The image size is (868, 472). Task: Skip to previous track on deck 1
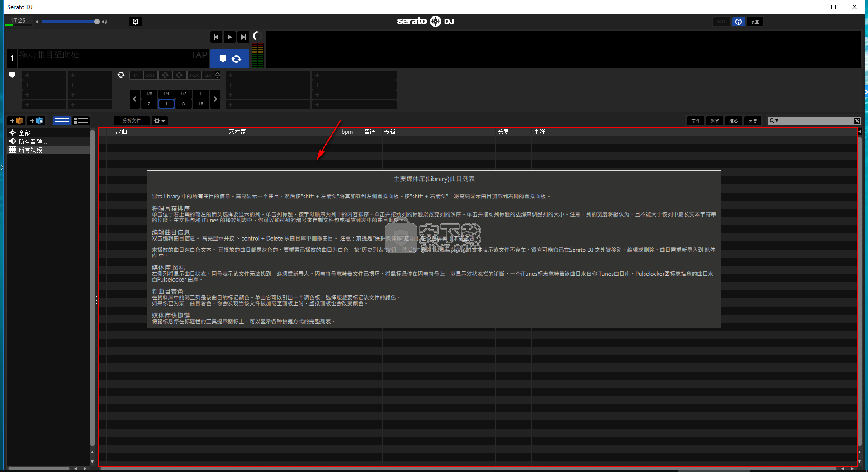216,37
